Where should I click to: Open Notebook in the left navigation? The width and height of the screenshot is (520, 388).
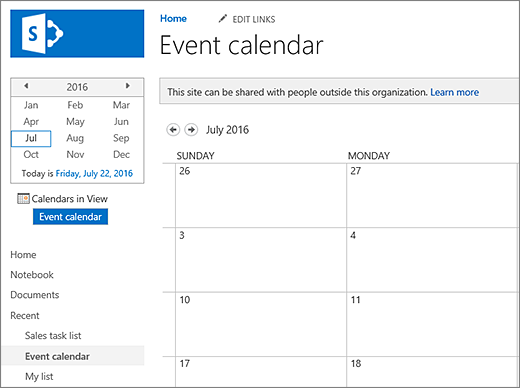(32, 275)
